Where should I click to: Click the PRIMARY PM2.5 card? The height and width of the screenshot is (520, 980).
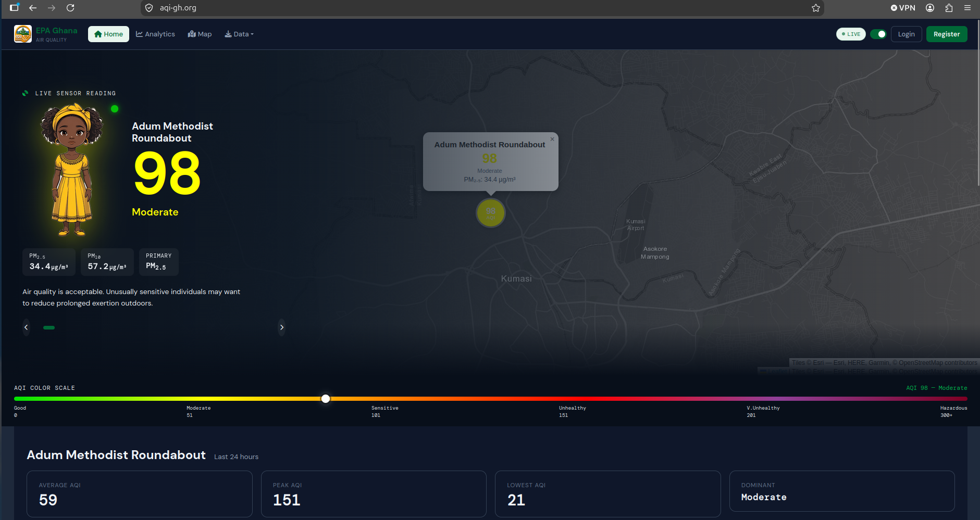159,262
